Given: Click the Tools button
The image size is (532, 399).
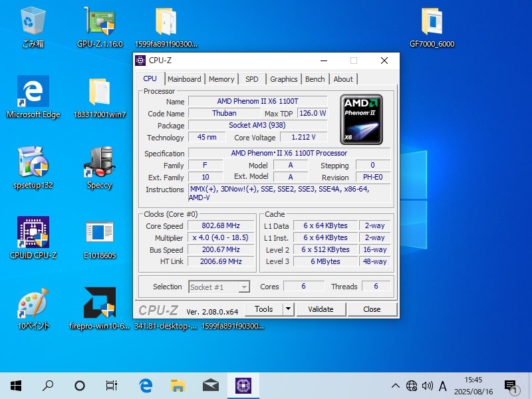Looking at the screenshot, I should (263, 309).
